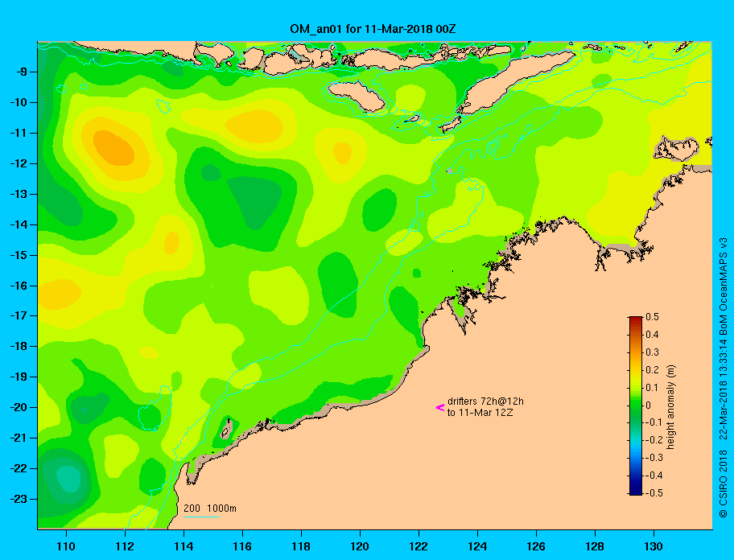
Task: Click the colorbar value 0
Action: 649,406
